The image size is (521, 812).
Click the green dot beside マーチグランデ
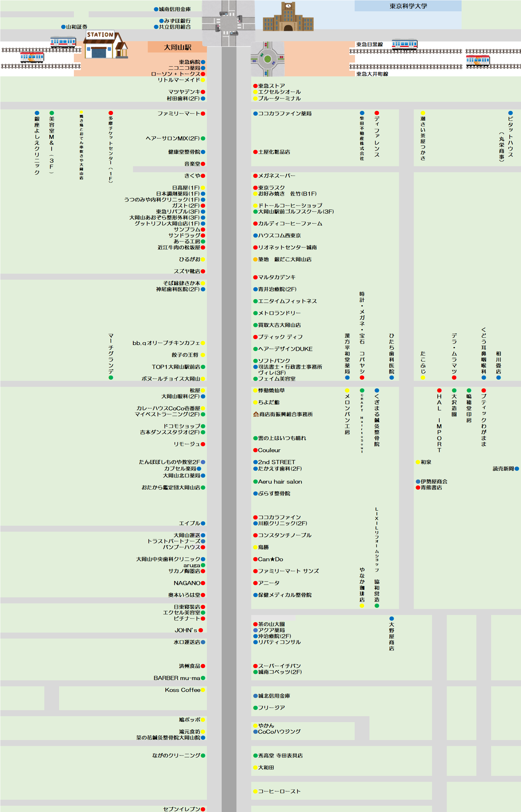pyautogui.click(x=111, y=378)
